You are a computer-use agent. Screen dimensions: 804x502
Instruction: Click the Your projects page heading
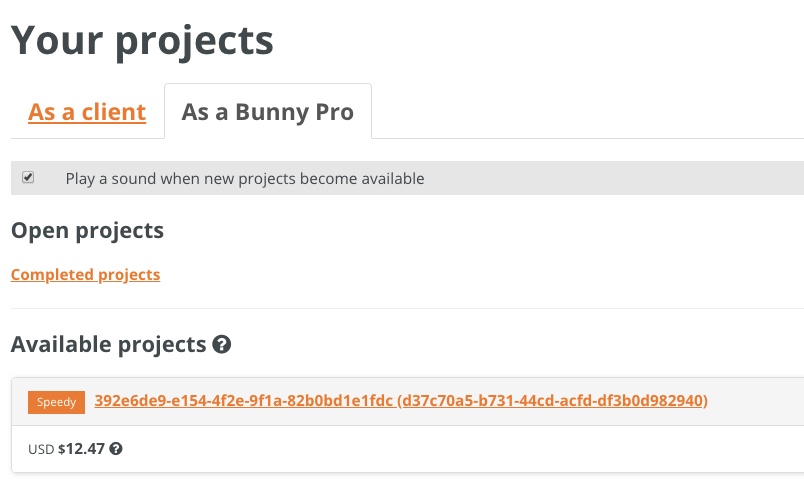141,40
